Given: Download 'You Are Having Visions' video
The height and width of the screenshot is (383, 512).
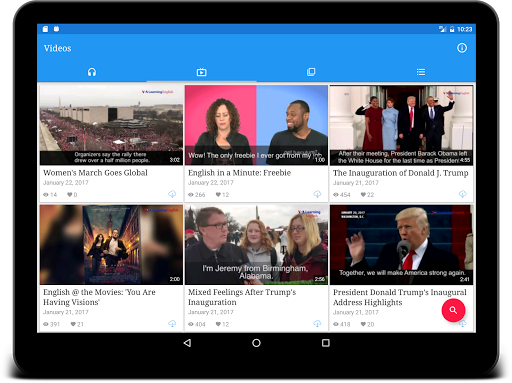Looking at the screenshot, I should pos(172,323).
